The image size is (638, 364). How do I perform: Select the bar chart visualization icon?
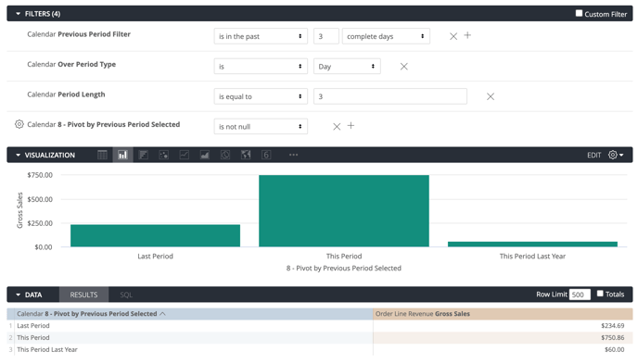pyautogui.click(x=143, y=155)
